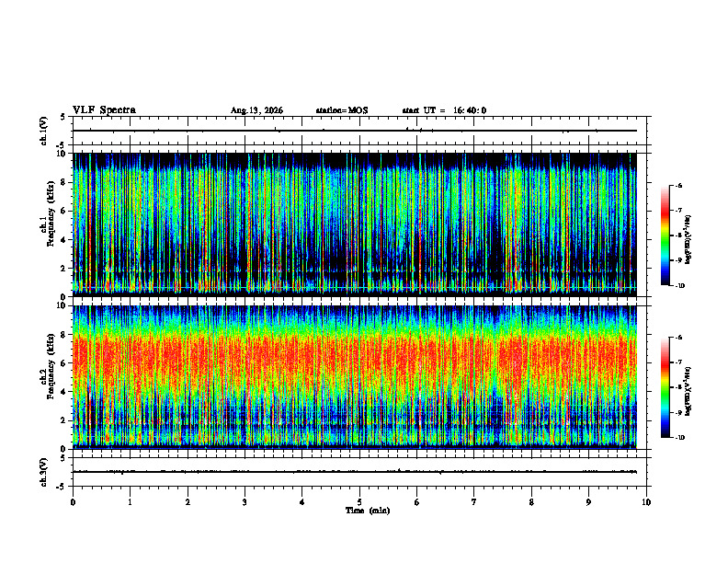This screenshot has height=563, width=728.
Task: Select the "start UT = 16:40:0" header text
Action: tap(444, 110)
